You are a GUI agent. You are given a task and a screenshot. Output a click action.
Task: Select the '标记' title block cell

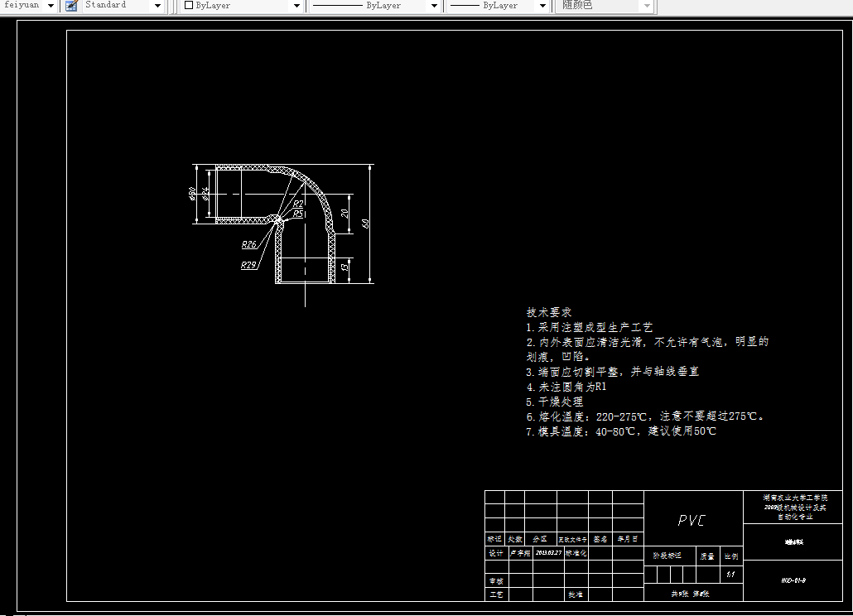click(x=494, y=539)
